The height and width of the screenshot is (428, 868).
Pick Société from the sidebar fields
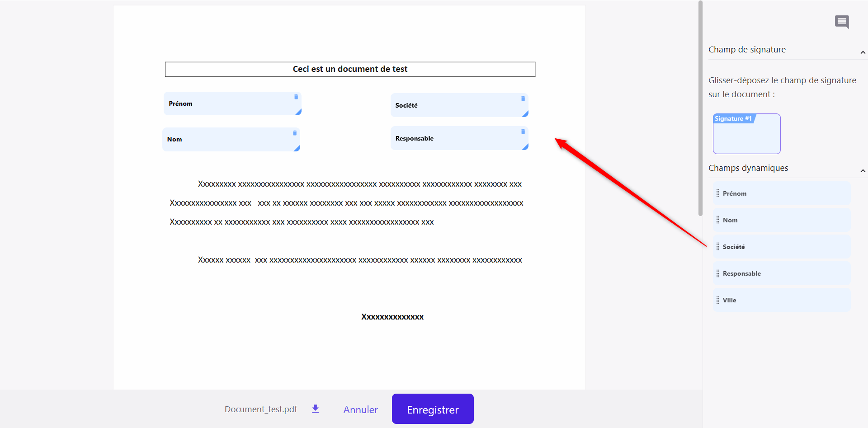(x=782, y=247)
